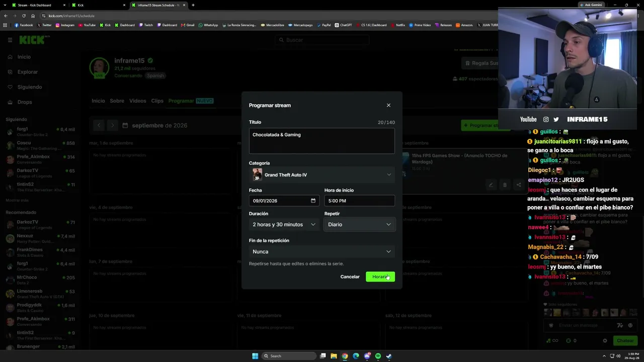Send message with the Chatear button
Viewport: 644px width, 362px height.
tap(625, 340)
